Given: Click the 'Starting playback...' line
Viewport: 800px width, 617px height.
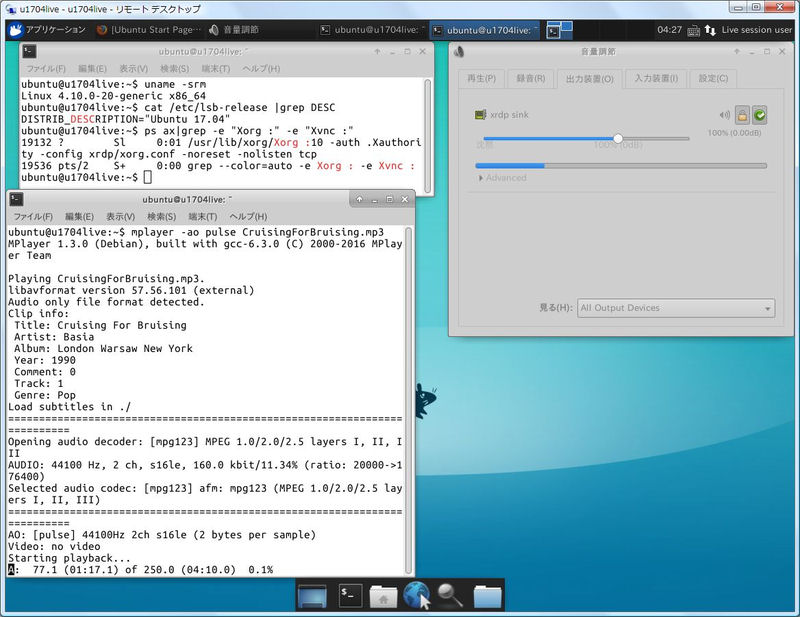Looking at the screenshot, I should pos(69,558).
